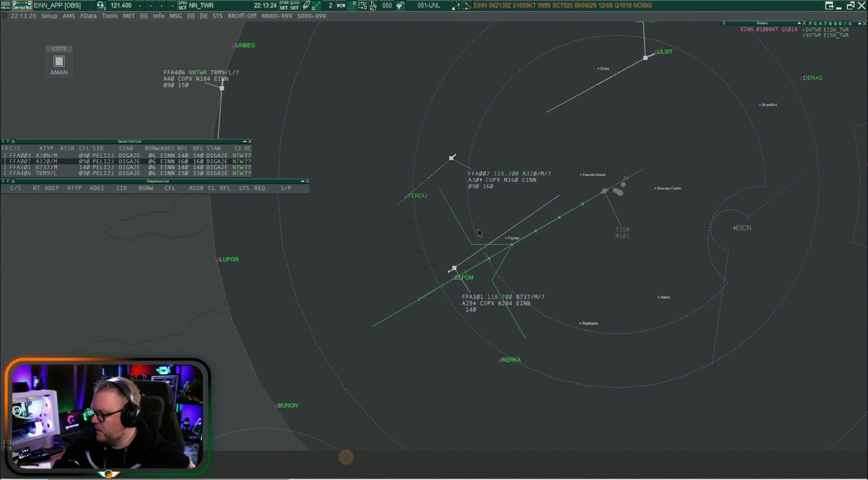
Task: Close the Metars window
Action: click(x=804, y=23)
